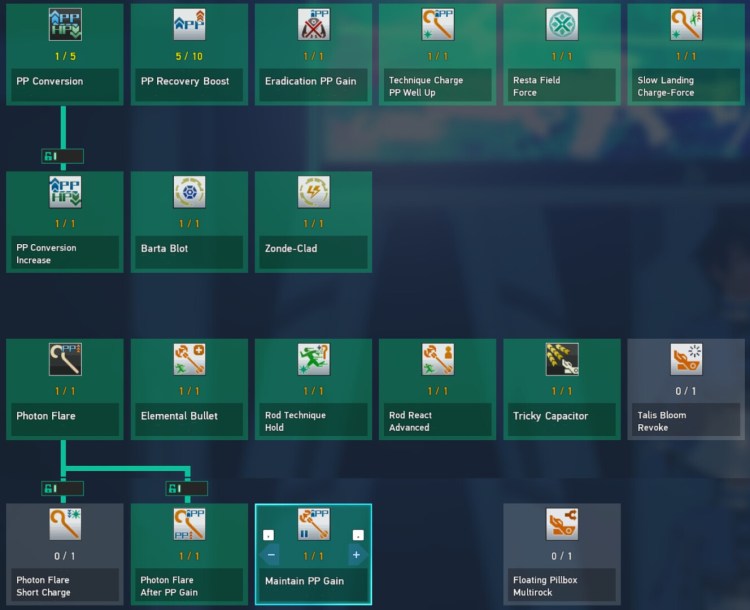750x610 pixels.
Task: Click the Rod Technique Hold label
Action: click(313, 421)
